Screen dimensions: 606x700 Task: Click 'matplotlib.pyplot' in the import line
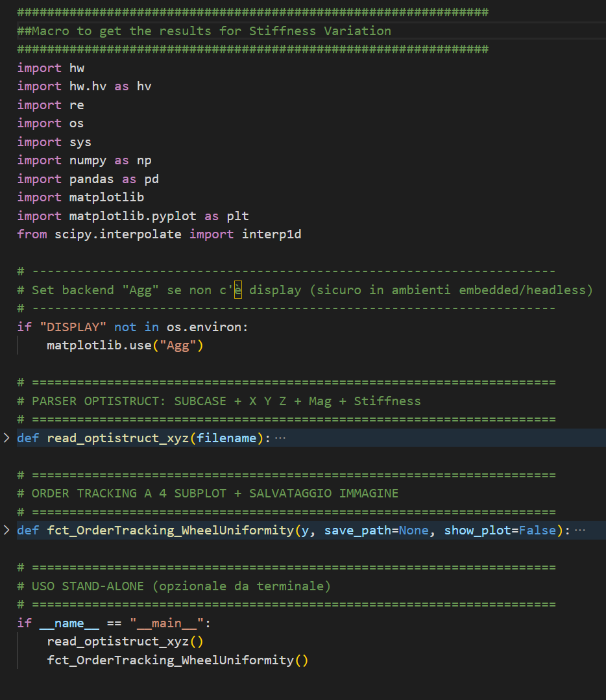pos(132,216)
